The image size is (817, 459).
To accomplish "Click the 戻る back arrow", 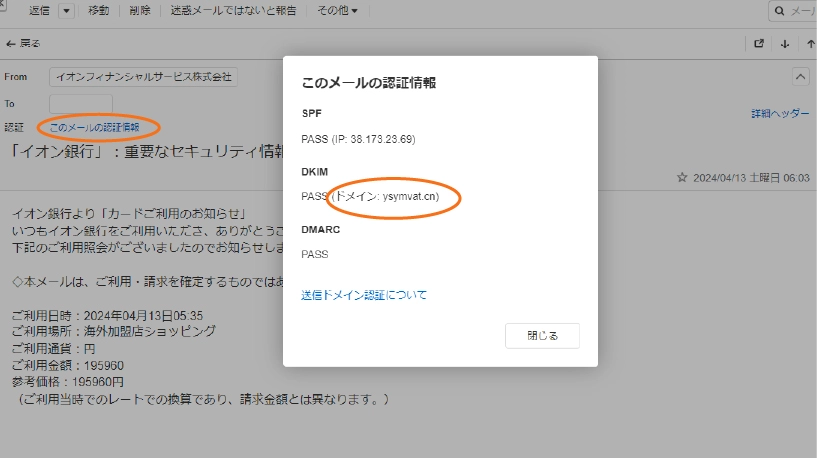I will click(x=23, y=44).
